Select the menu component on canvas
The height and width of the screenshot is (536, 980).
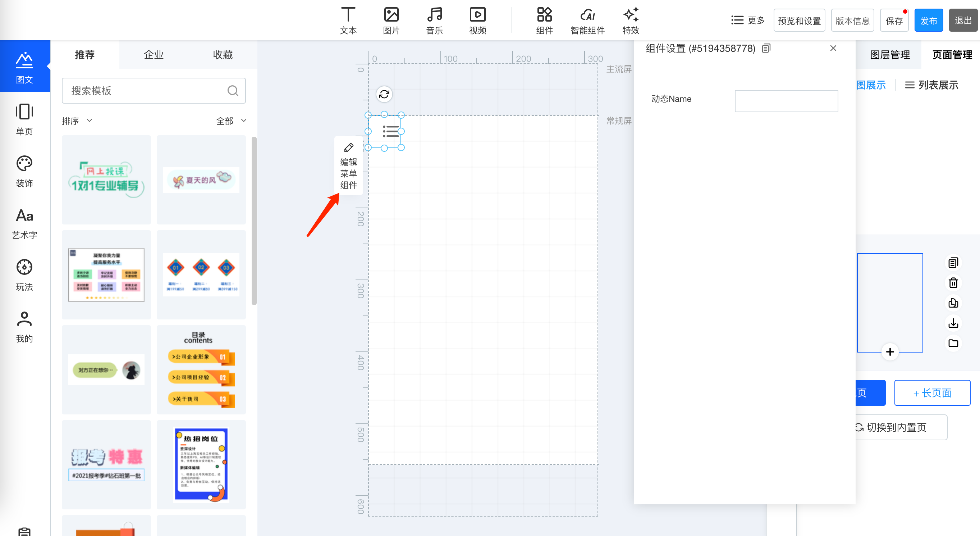click(x=385, y=131)
